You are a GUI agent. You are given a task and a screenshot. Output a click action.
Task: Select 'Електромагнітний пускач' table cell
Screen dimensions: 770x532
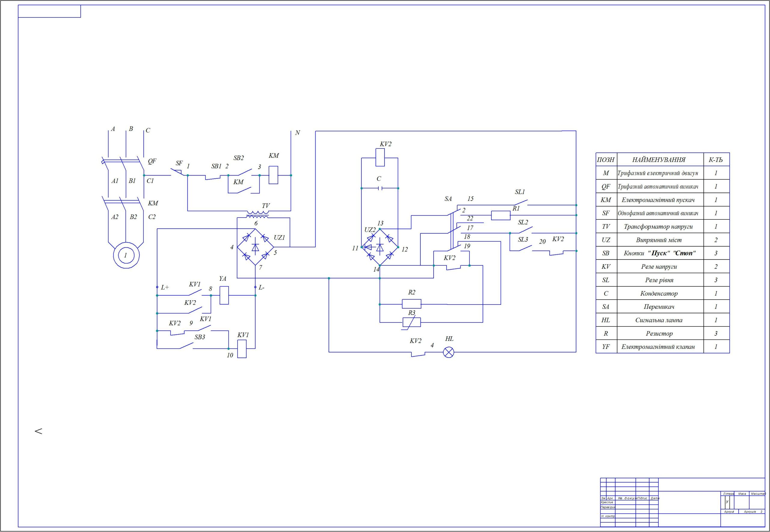point(660,200)
